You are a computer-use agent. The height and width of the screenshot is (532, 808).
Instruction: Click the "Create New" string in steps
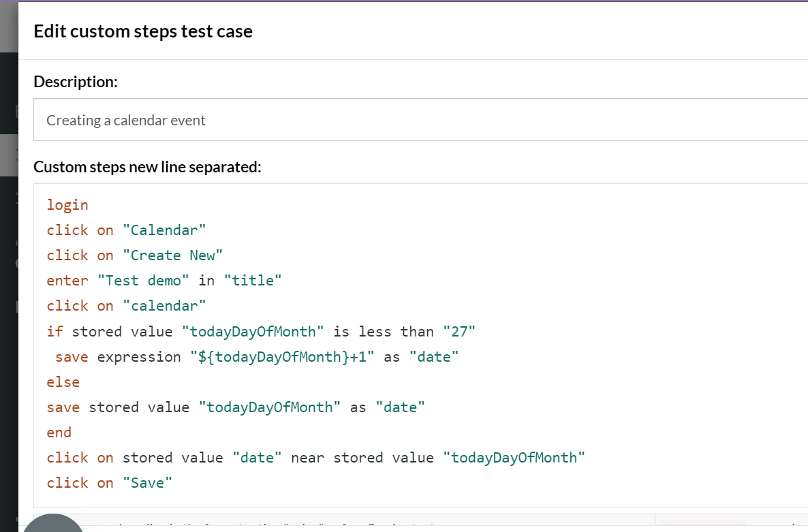(x=173, y=255)
